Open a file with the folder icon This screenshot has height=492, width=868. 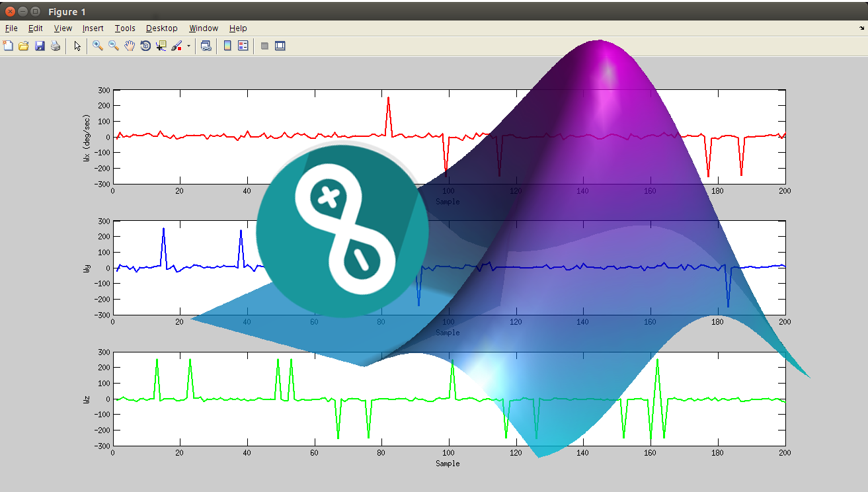(x=24, y=46)
